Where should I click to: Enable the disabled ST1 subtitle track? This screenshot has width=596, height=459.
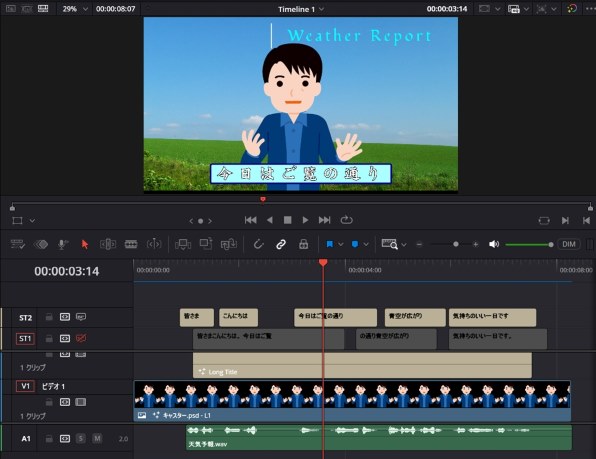tap(81, 338)
